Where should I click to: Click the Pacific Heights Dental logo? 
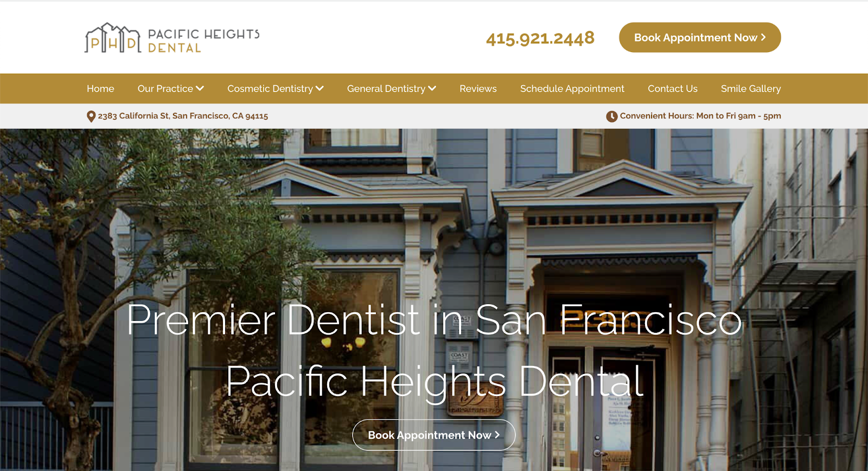click(x=172, y=38)
